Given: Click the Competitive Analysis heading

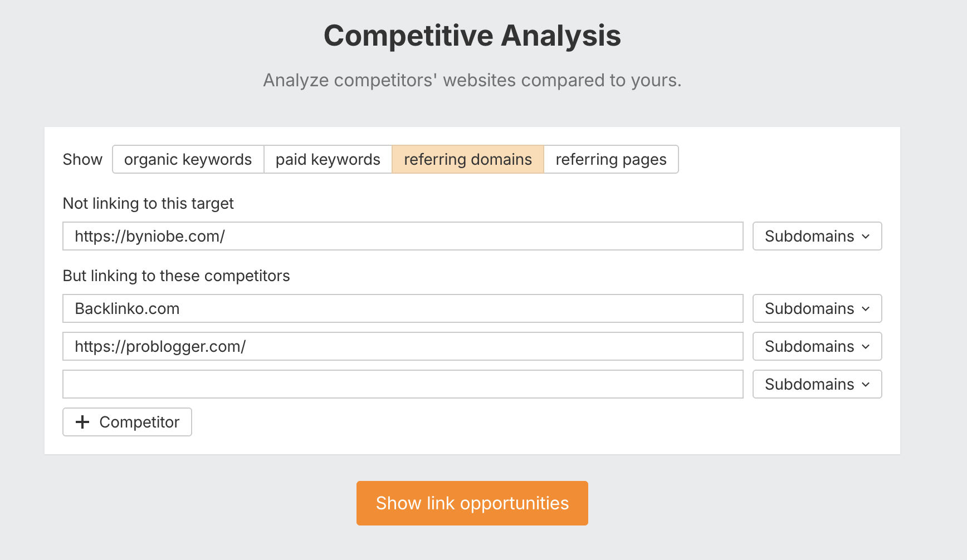Looking at the screenshot, I should [472, 36].
